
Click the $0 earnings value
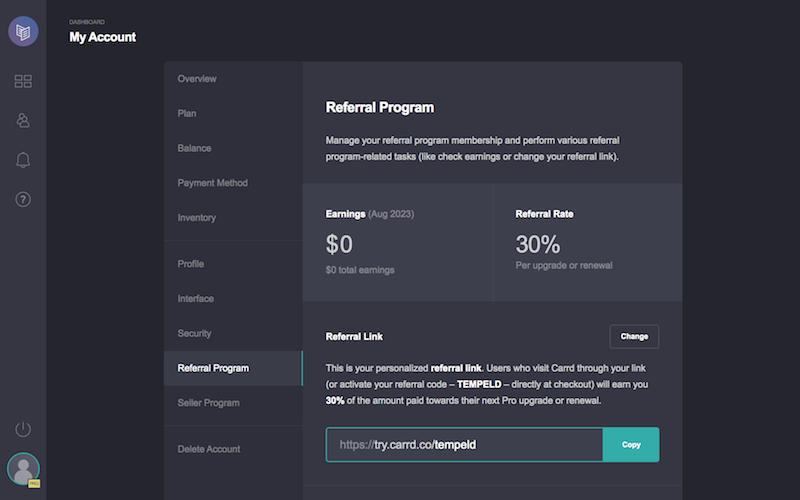(x=339, y=244)
